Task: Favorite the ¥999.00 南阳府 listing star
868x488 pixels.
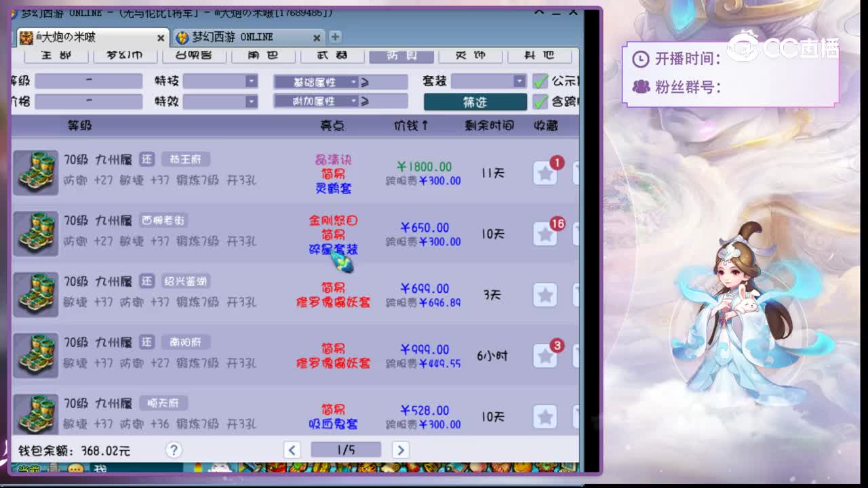Action: pos(545,356)
